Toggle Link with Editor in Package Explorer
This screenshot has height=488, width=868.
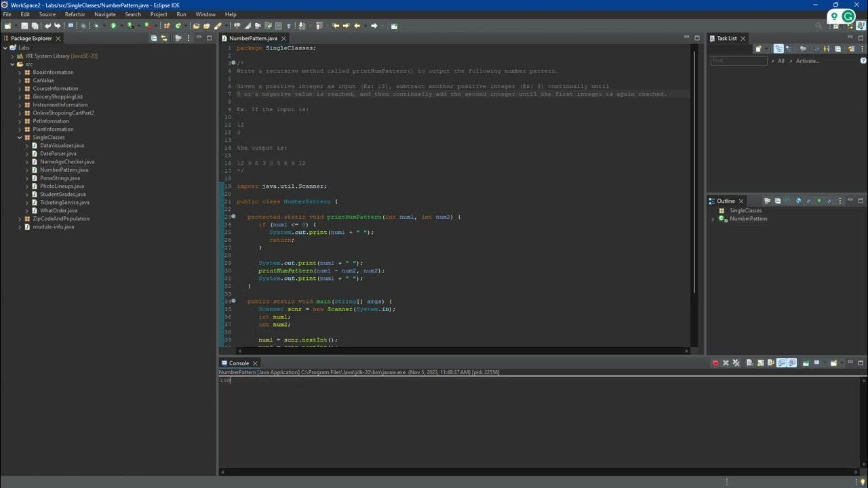164,38
